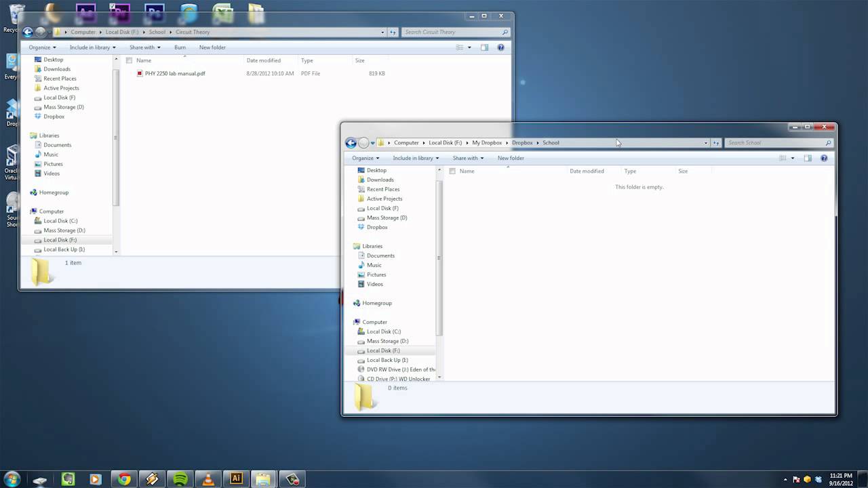Select Local Back Up (I:) in Circuit Theory sidebar
The height and width of the screenshot is (488, 868).
pos(64,249)
